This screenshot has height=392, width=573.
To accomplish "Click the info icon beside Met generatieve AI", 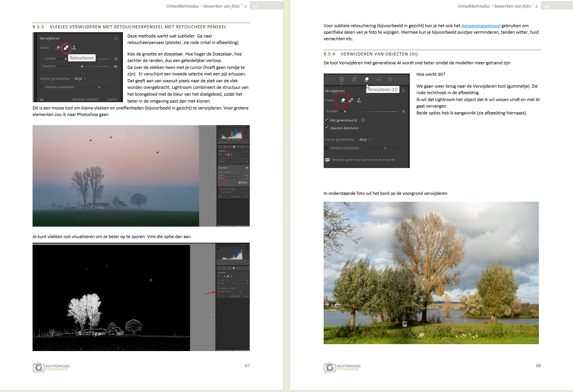I will pos(363,120).
